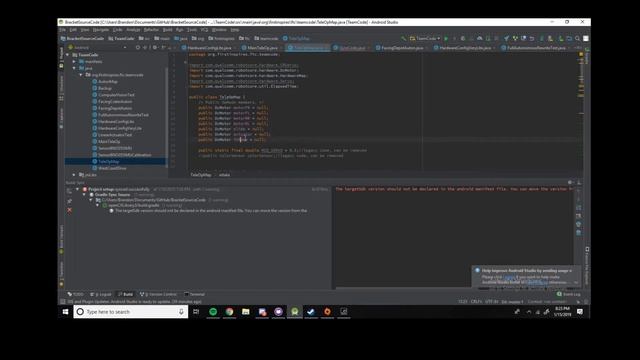Viewport: 640px width, 360px height.
Task: Minimize the Build tool window
Action: 579,182
